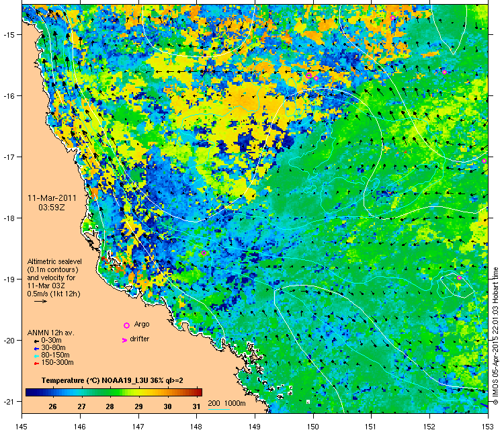The image size is (504, 430).
Task: Click the '152' longitude axis label
Action: pos(429,426)
